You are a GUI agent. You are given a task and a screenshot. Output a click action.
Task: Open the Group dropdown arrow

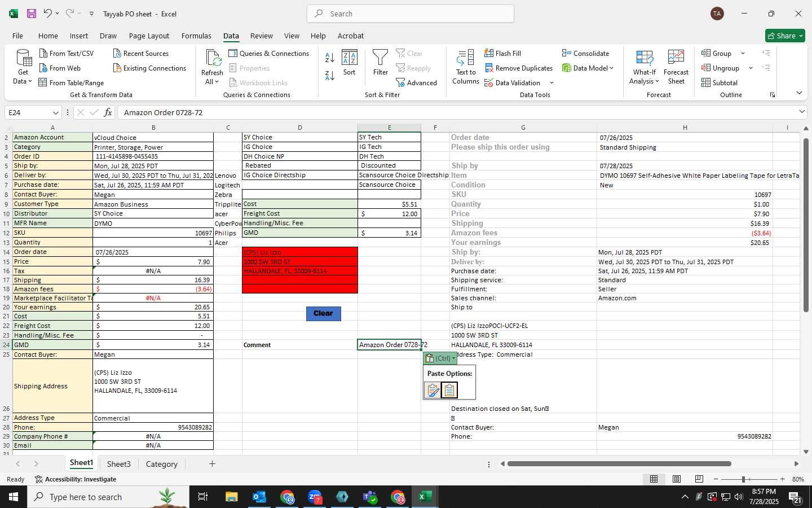743,54
